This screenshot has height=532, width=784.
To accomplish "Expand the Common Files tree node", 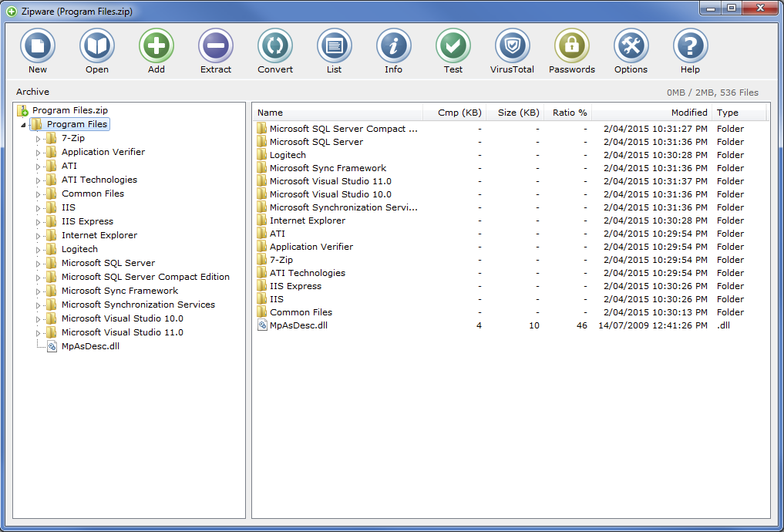I will (38, 194).
